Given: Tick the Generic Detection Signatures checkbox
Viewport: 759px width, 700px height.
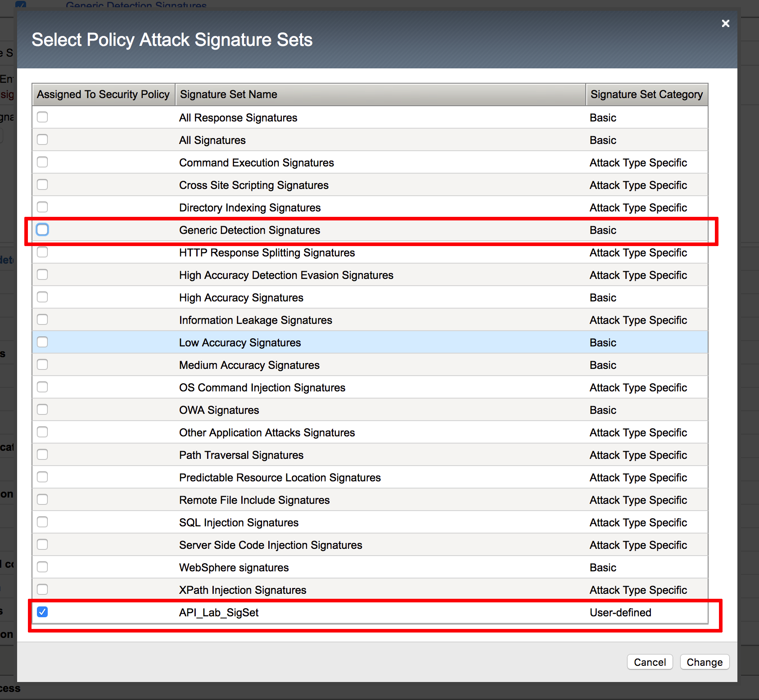Looking at the screenshot, I should [42, 229].
